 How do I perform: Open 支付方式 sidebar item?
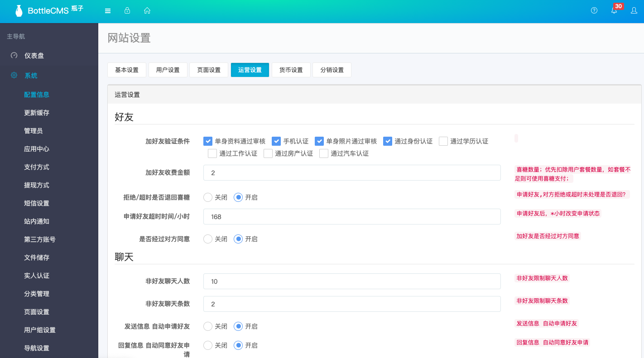click(37, 167)
